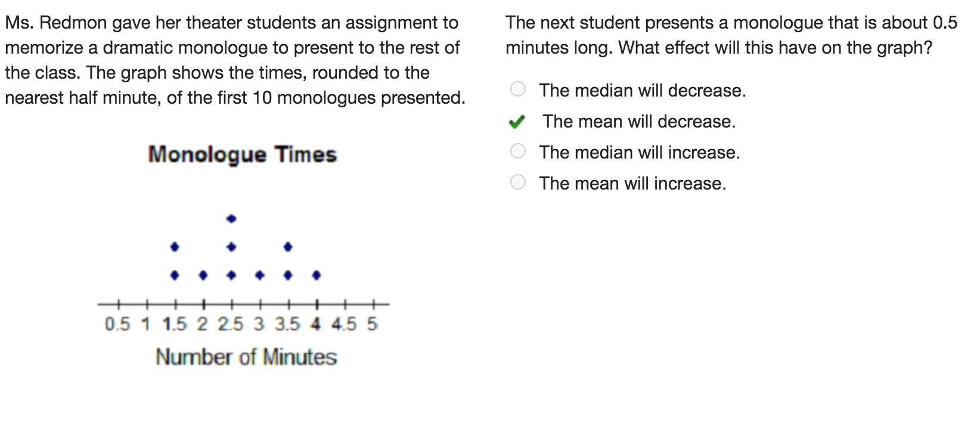
Task: Click the green checkmark icon
Action: (x=517, y=122)
